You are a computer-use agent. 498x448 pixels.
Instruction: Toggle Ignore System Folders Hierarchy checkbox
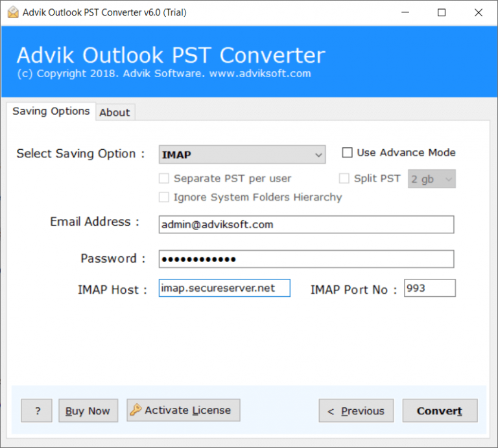coord(164,197)
